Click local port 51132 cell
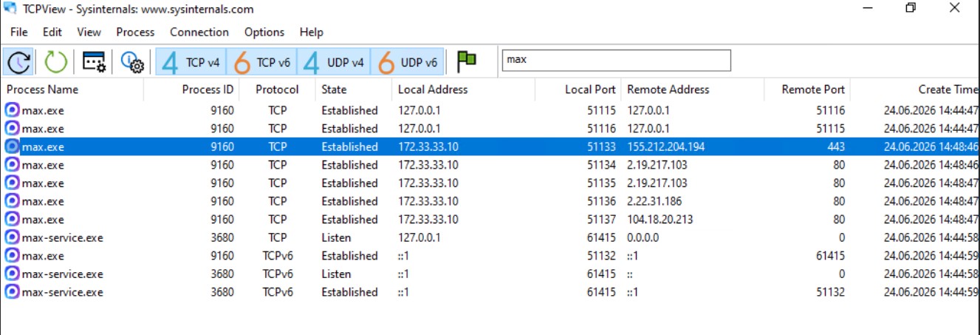The image size is (980, 335). coord(601,256)
